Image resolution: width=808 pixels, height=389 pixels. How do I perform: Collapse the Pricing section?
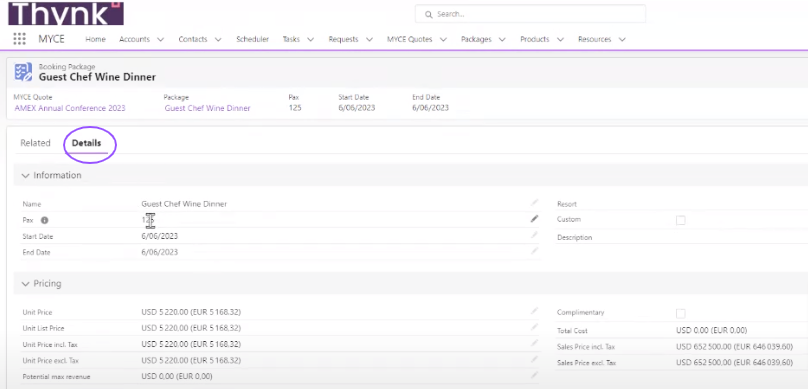click(x=25, y=284)
